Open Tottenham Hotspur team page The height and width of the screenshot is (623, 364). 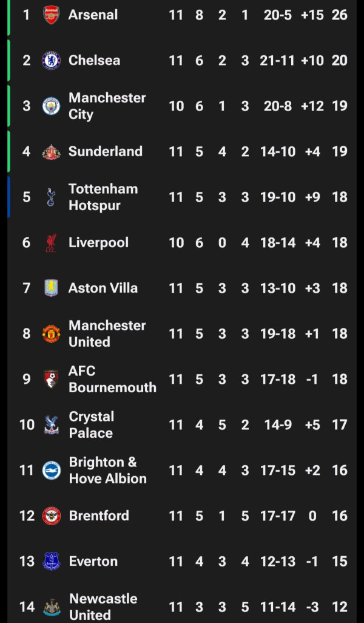[103, 197]
